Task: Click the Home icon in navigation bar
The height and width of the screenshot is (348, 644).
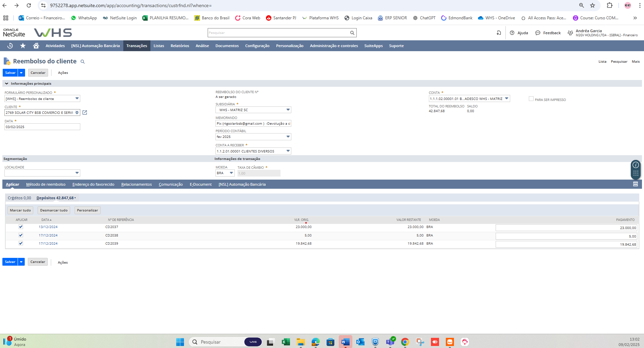Action: click(x=36, y=46)
